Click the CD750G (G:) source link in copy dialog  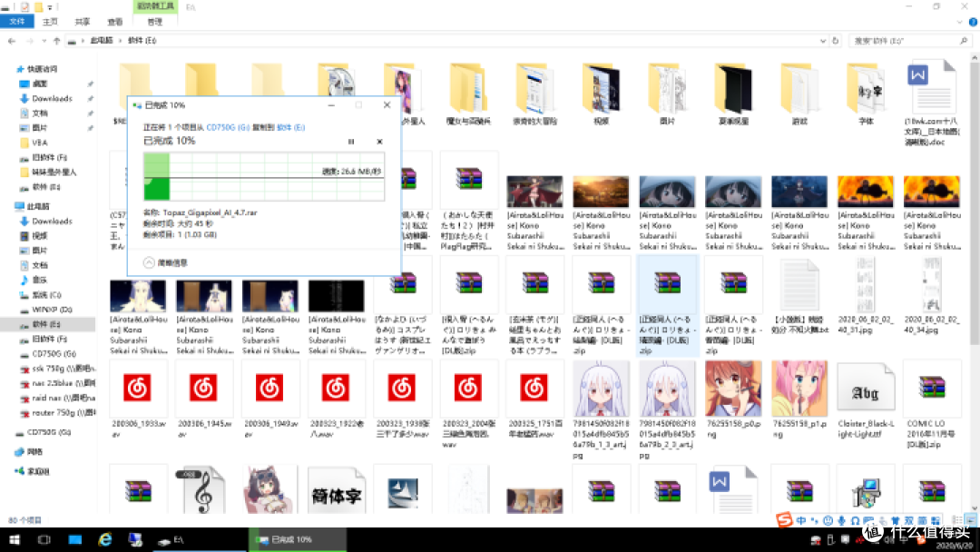click(228, 127)
